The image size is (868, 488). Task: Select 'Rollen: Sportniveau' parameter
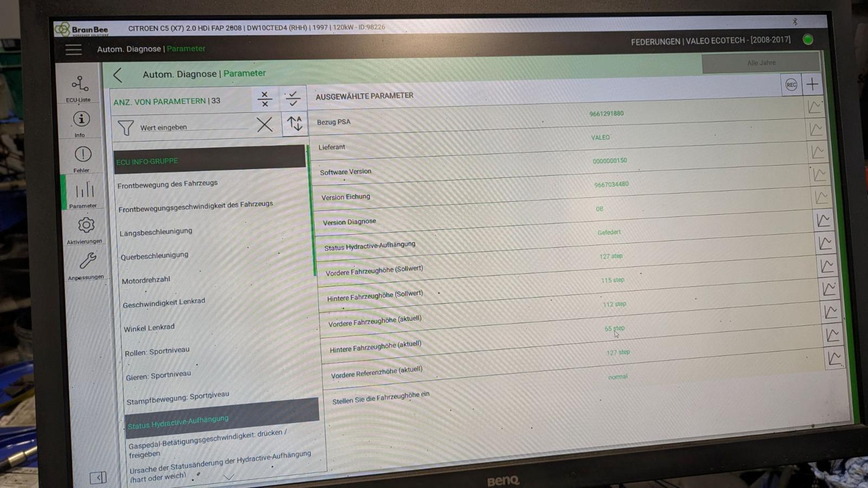point(157,351)
